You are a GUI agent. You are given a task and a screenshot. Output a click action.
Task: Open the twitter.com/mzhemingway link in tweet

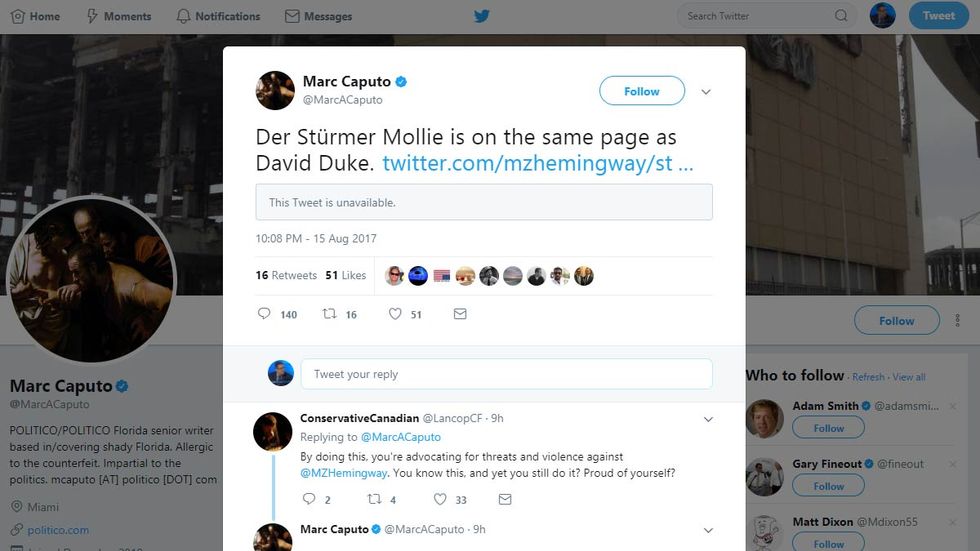(537, 163)
